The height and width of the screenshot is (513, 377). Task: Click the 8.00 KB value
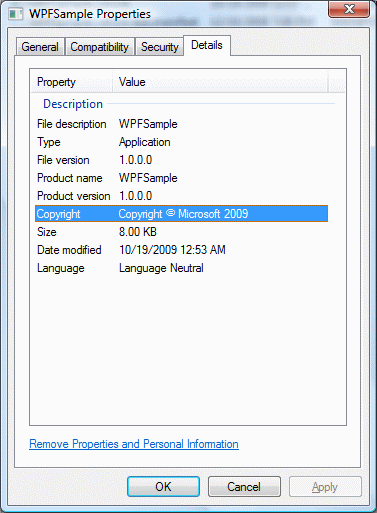click(138, 232)
